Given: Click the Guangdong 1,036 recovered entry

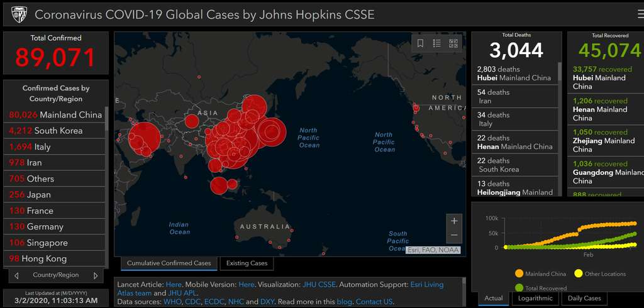Looking at the screenshot, I should click(606, 172).
